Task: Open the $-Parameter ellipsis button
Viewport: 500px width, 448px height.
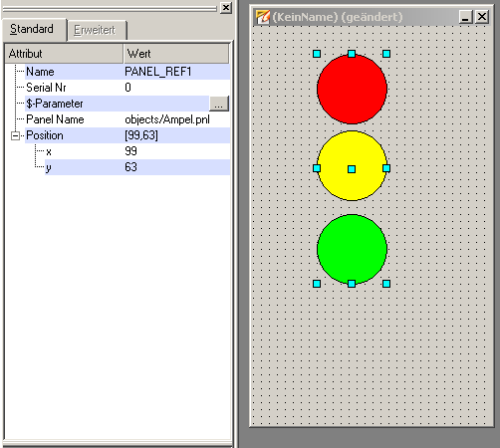Action: pos(219,104)
